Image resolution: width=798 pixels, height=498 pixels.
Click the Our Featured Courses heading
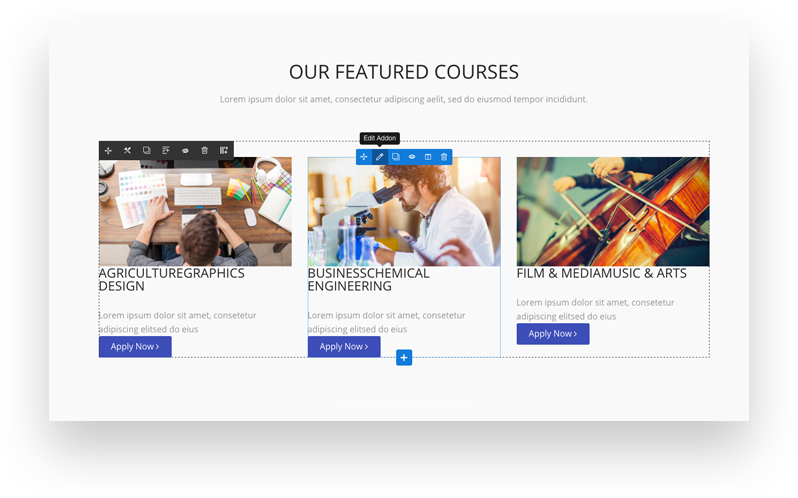(x=404, y=72)
